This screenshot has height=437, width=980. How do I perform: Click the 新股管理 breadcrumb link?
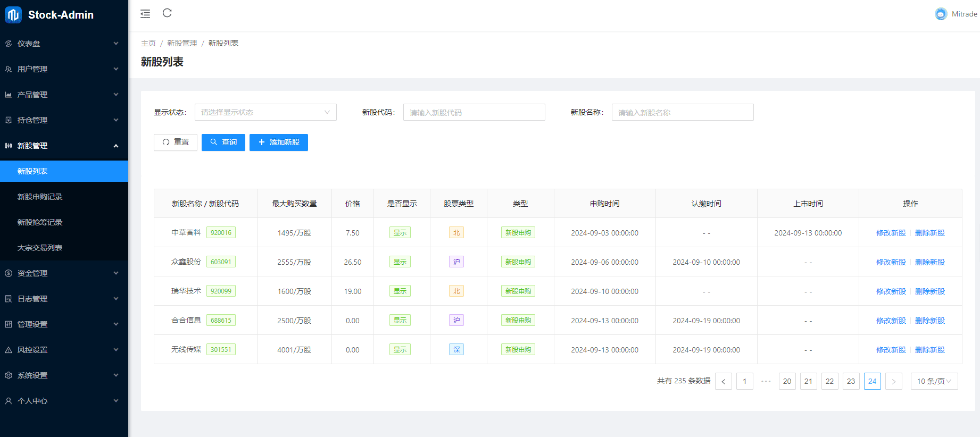click(182, 43)
